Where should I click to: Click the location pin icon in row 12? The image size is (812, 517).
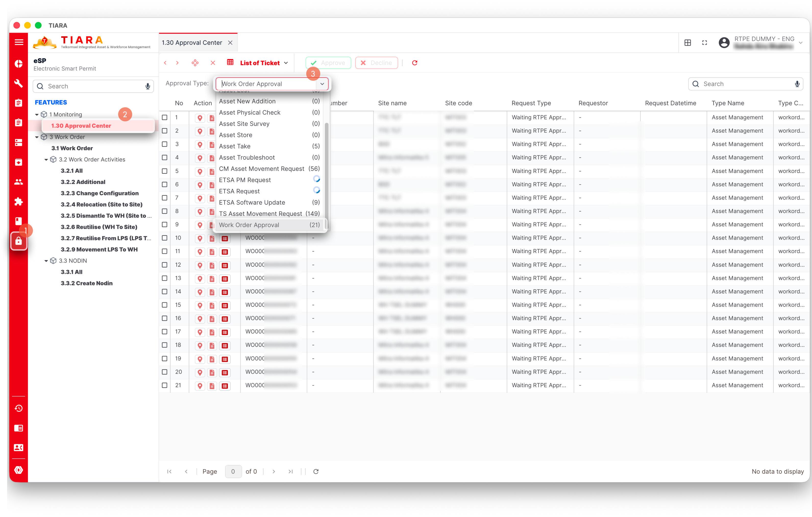[x=200, y=265]
